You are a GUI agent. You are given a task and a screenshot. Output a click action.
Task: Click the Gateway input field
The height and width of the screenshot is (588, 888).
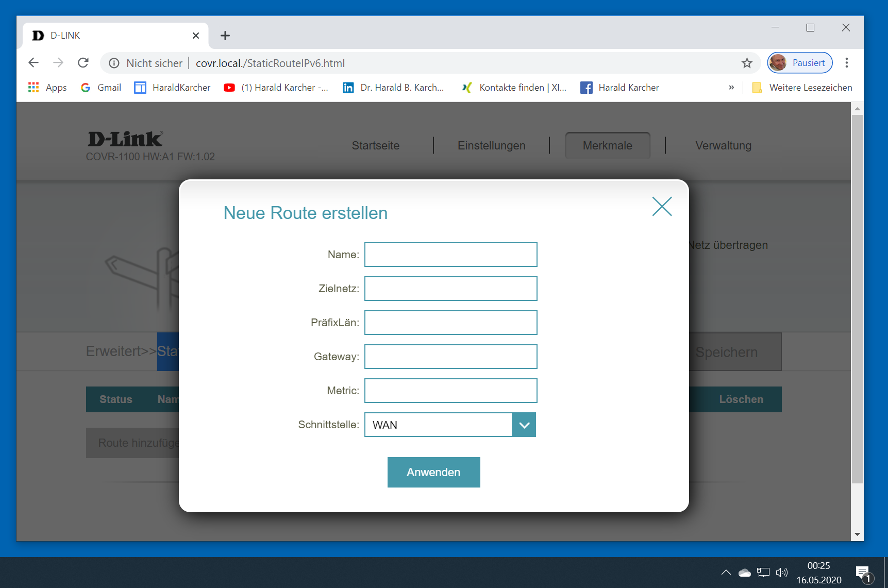[x=450, y=357]
